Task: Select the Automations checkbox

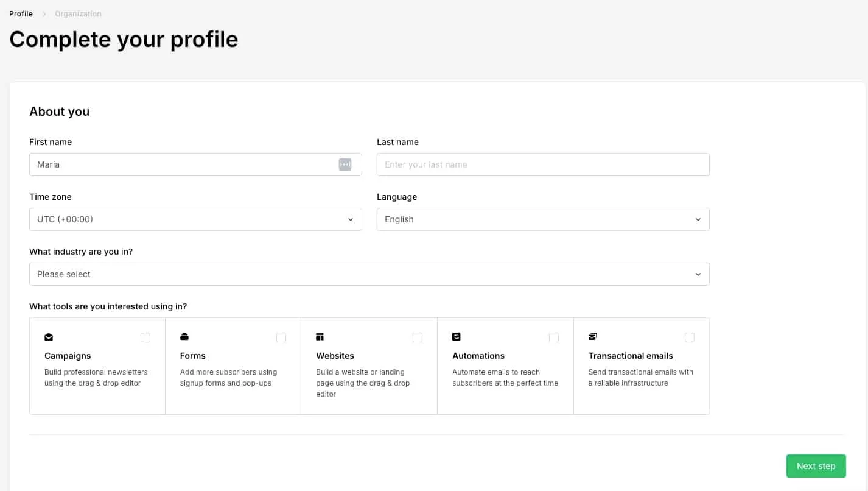Action: [x=554, y=337]
